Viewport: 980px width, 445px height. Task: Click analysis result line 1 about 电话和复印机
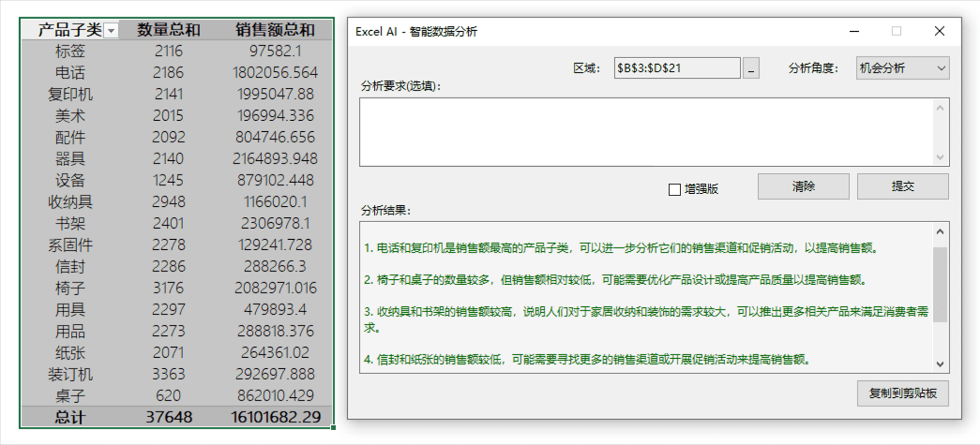point(621,248)
